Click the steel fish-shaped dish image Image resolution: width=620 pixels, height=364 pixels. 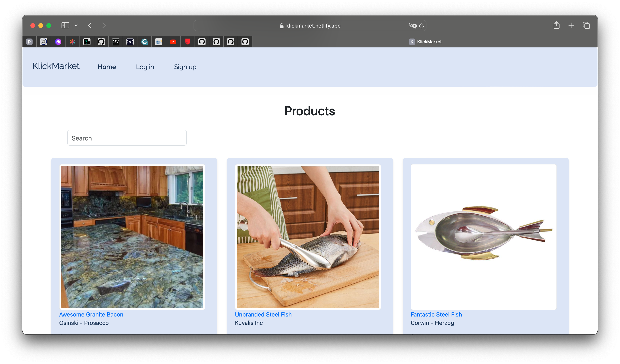pos(483,237)
